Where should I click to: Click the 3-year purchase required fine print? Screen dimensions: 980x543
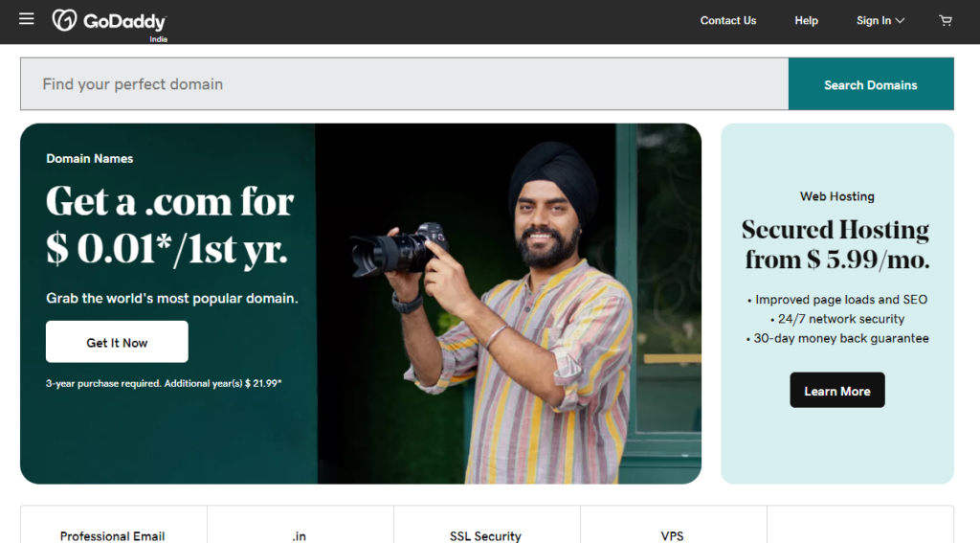(163, 383)
